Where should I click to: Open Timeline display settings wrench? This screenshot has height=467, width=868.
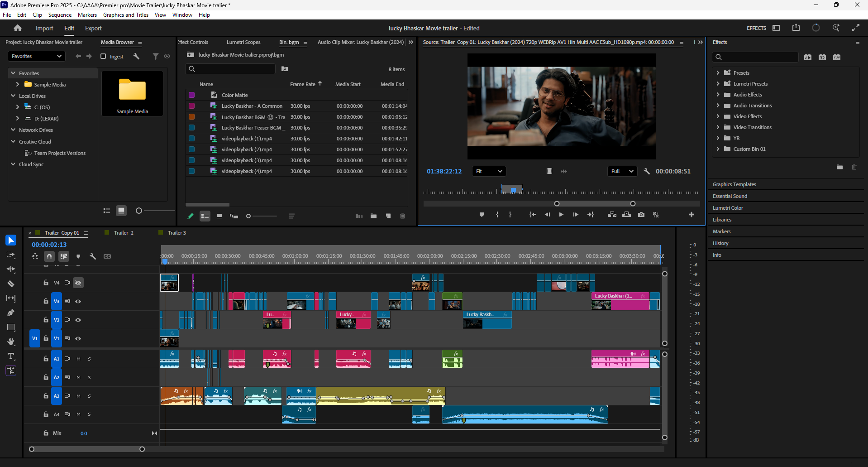pos(93,256)
